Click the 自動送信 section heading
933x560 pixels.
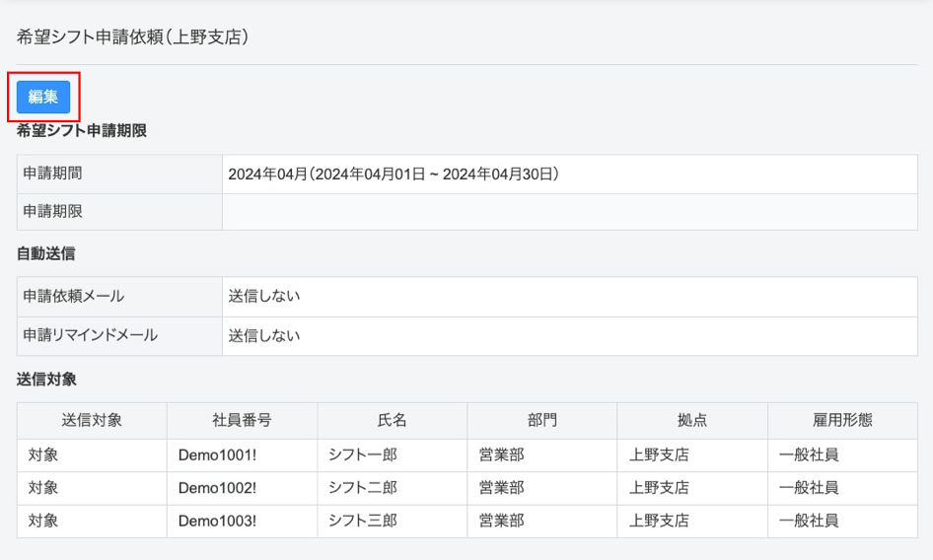click(x=45, y=253)
